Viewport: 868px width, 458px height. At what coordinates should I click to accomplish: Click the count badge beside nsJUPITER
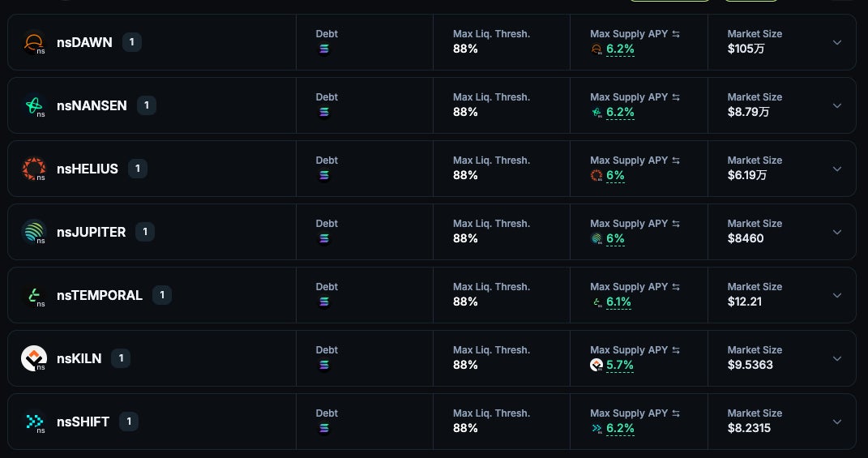tap(145, 232)
